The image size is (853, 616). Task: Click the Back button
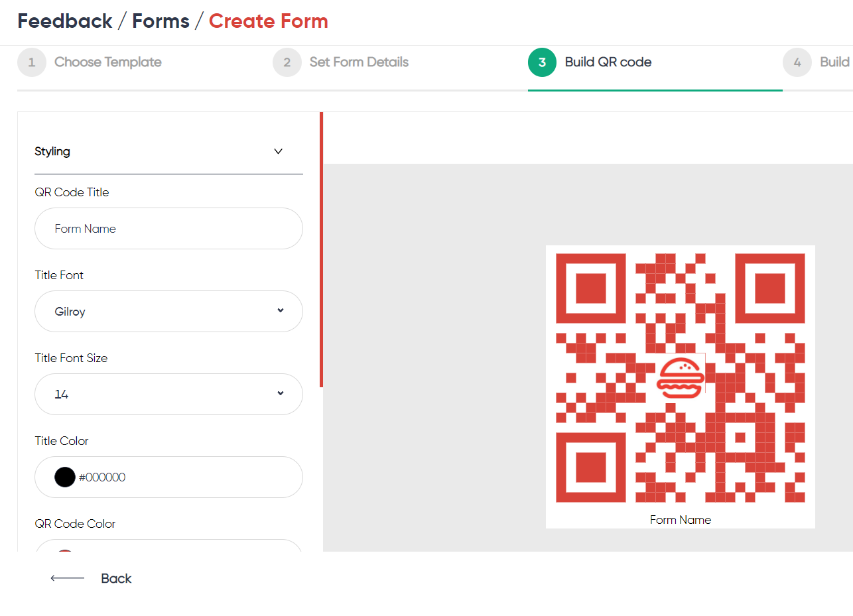pos(92,578)
